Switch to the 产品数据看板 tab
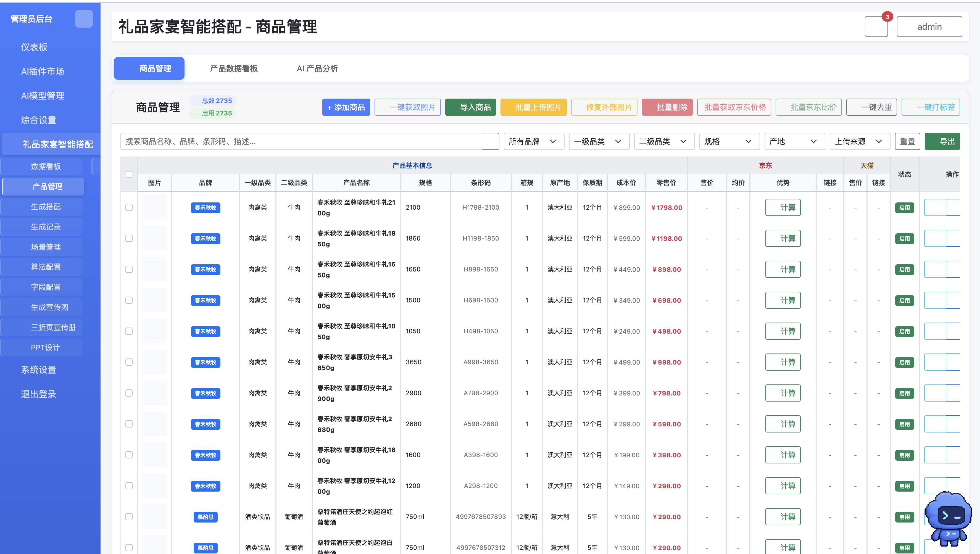Screen dimensions: 980x554 point(234,68)
